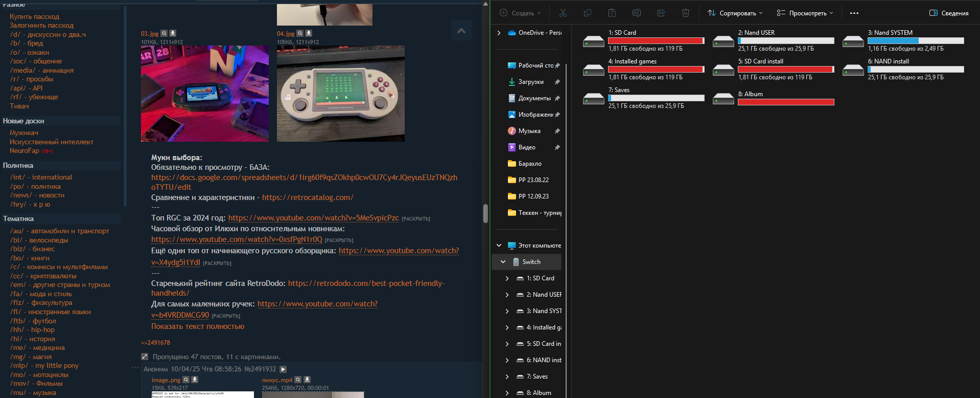Open the /b/ - бред board
This screenshot has width=980, height=398.
pos(27,43)
